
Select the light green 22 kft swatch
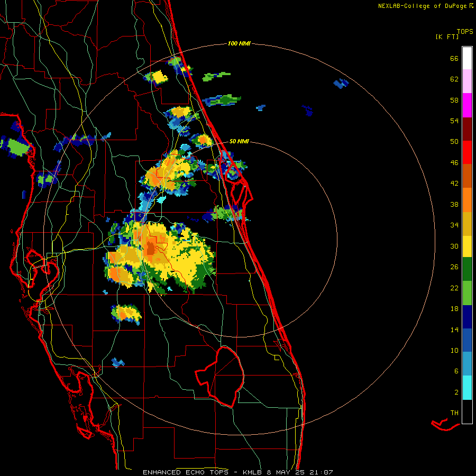pyautogui.click(x=467, y=293)
